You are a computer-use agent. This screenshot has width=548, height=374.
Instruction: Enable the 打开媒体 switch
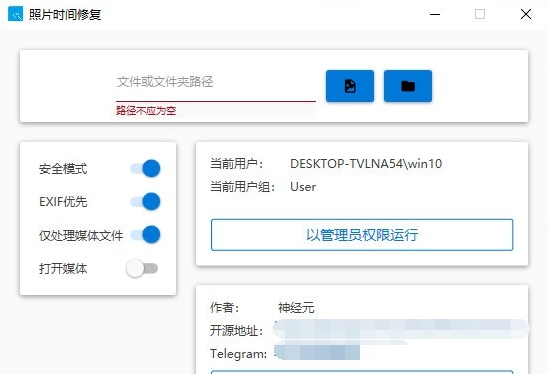(142, 268)
